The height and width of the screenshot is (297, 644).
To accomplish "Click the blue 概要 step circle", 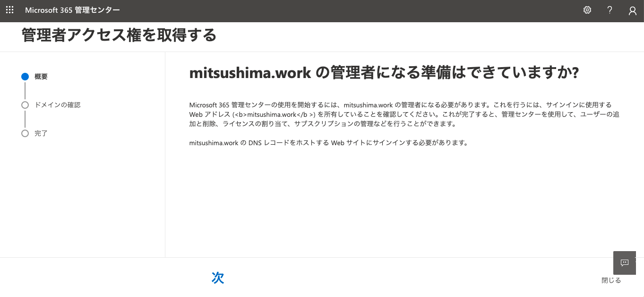I will 25,77.
